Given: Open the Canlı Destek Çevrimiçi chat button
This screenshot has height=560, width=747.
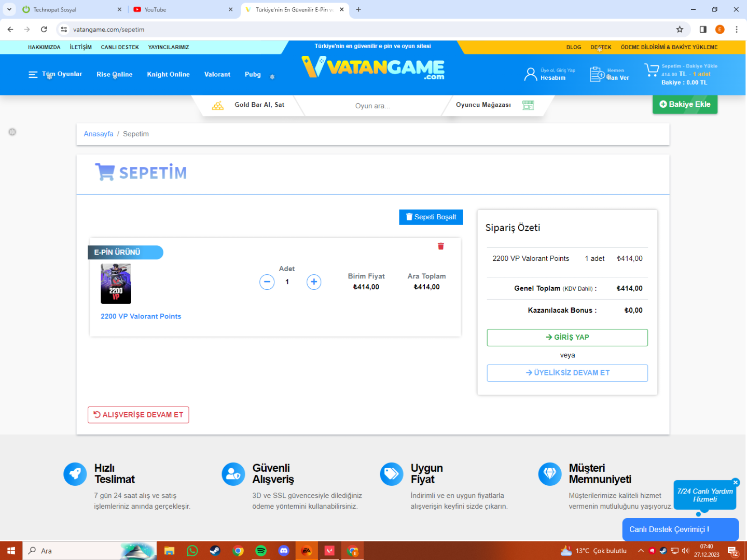Looking at the screenshot, I should click(x=681, y=529).
